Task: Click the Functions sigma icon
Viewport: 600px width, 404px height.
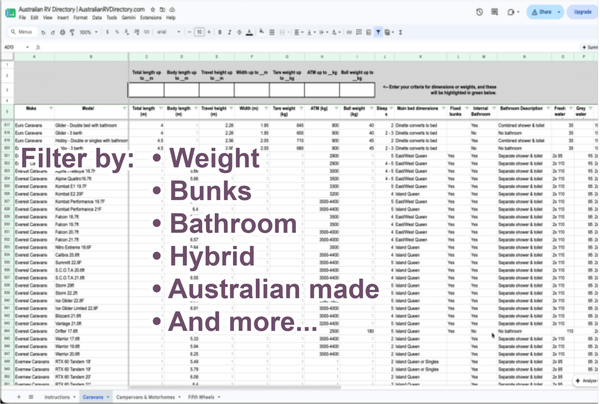Action: tap(400, 32)
